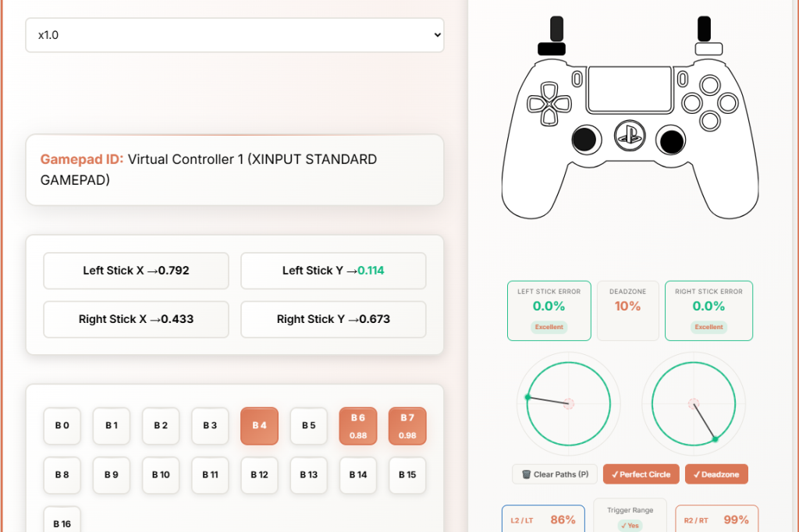Select the Left Stick X value readout
The height and width of the screenshot is (532, 799).
(x=136, y=271)
